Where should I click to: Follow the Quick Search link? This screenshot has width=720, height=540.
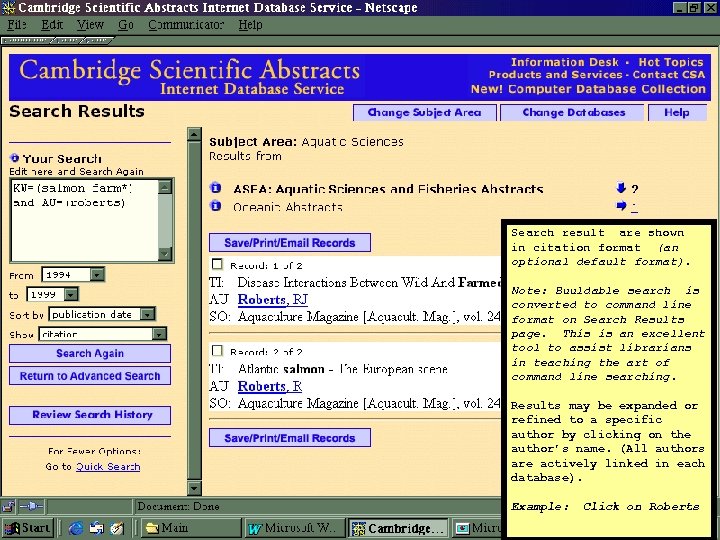tap(108, 467)
